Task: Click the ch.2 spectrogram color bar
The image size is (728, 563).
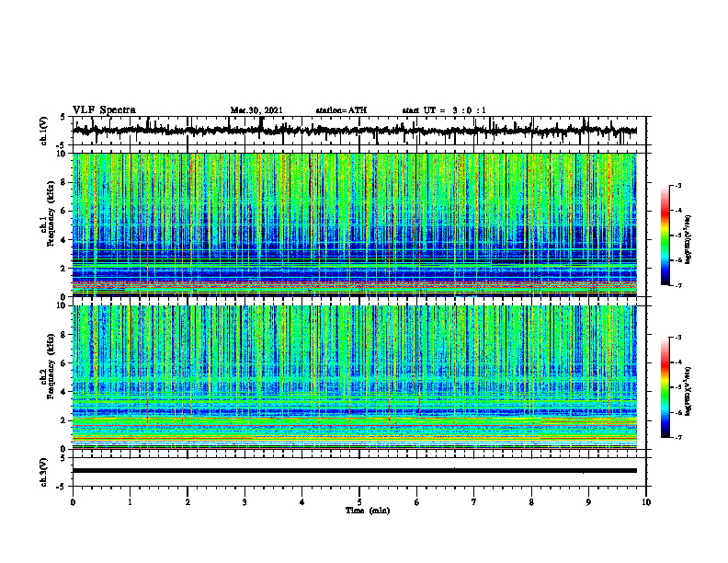Action: coord(665,387)
